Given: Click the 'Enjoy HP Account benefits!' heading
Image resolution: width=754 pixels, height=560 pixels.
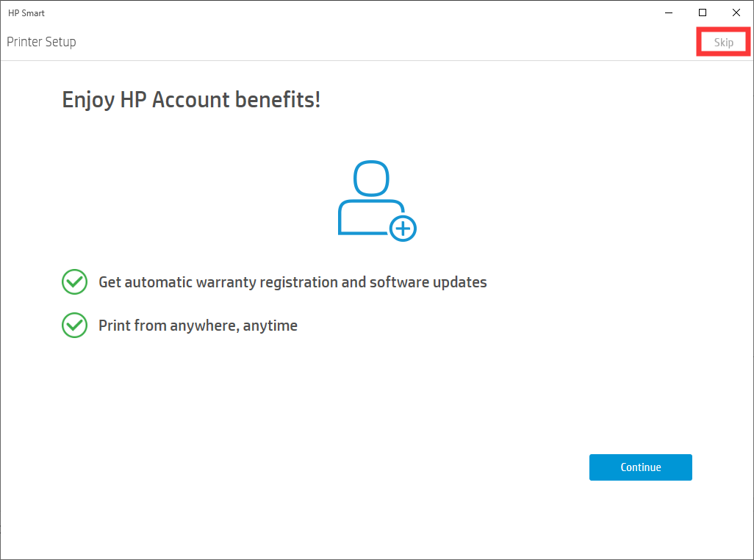Looking at the screenshot, I should [191, 100].
